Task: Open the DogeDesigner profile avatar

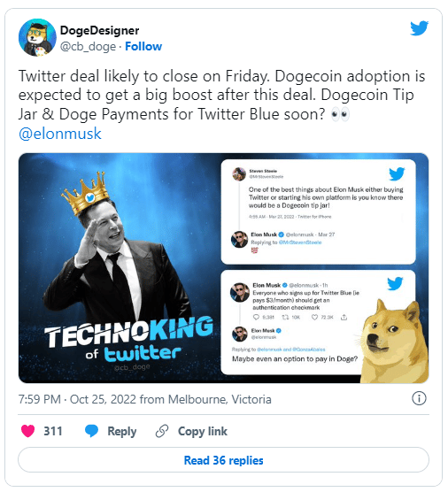Action: click(37, 38)
